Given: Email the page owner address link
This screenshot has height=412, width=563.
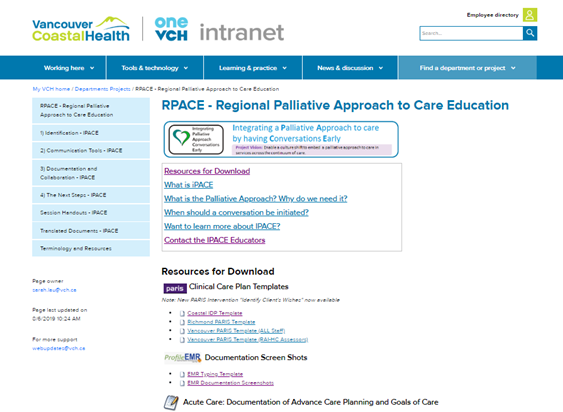Looking at the screenshot, I should pos(54,290).
